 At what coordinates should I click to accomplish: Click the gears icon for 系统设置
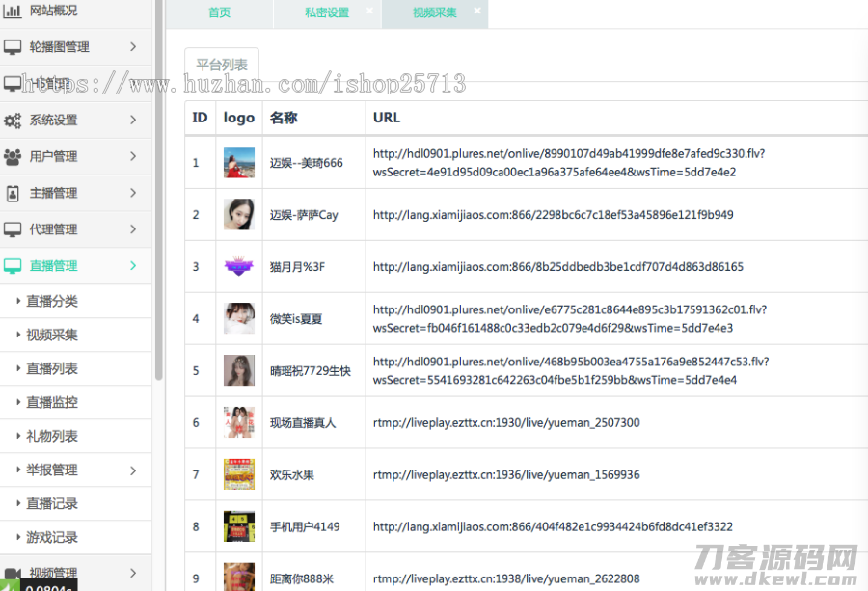pos(13,121)
